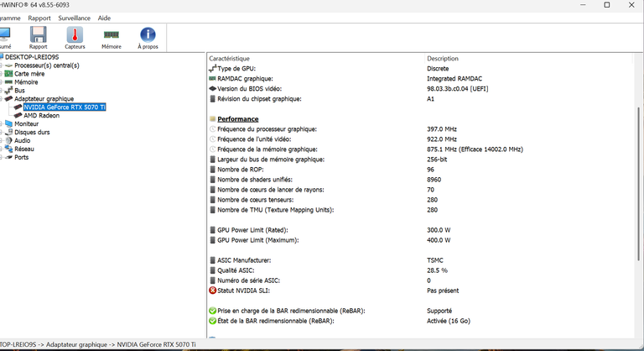Click the Réseau network tree icon
Image resolution: width=644 pixels, height=351 pixels.
[8, 149]
